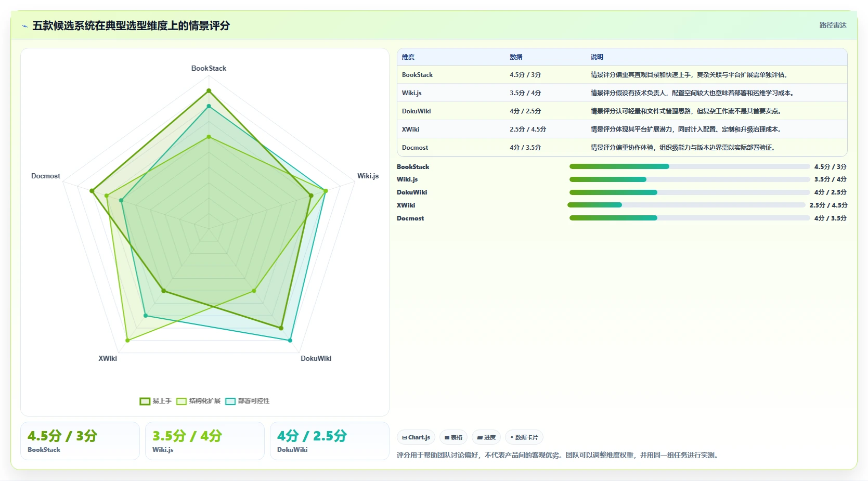Click the 2.5分 / 4.5分 value after XWiki bar
Image resolution: width=868 pixels, height=481 pixels.
(828, 205)
